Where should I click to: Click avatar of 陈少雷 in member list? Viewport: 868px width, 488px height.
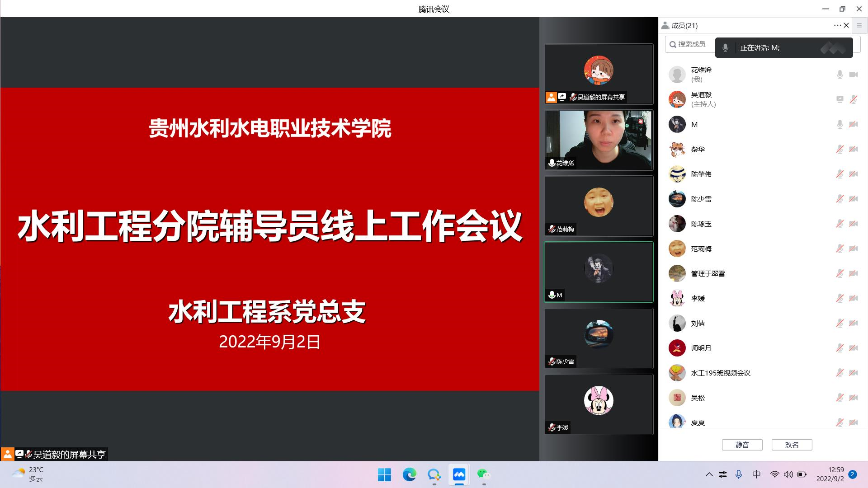pyautogui.click(x=677, y=199)
